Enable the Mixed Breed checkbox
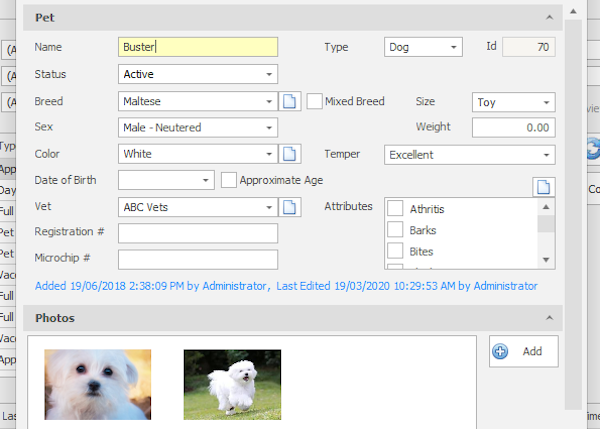The image size is (600, 429). (x=315, y=101)
